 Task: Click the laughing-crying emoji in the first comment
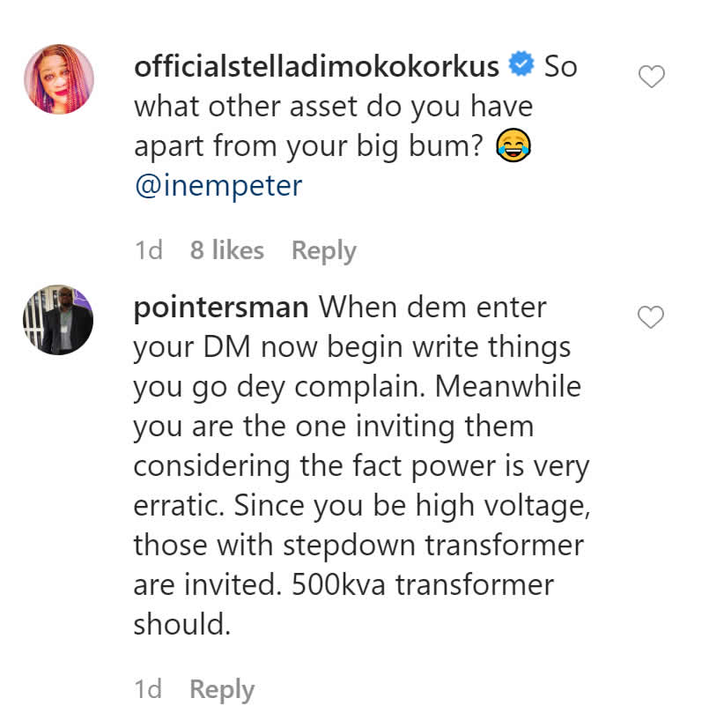pos(512,147)
